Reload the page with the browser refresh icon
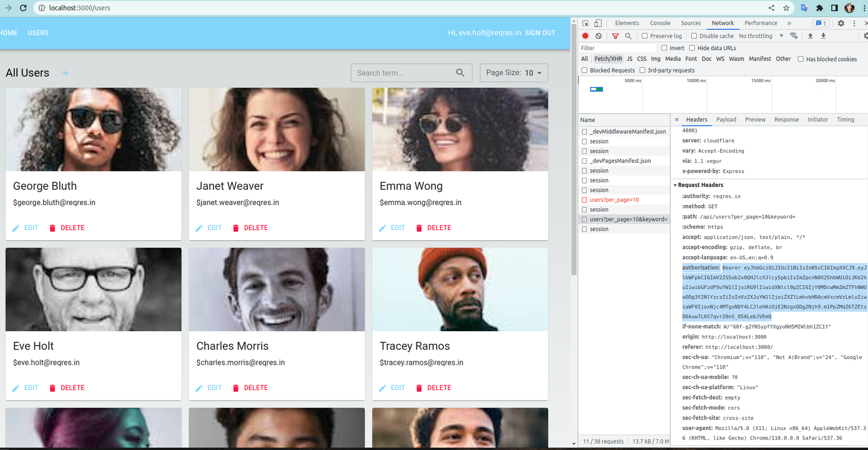This screenshot has height=450, width=868. [23, 8]
